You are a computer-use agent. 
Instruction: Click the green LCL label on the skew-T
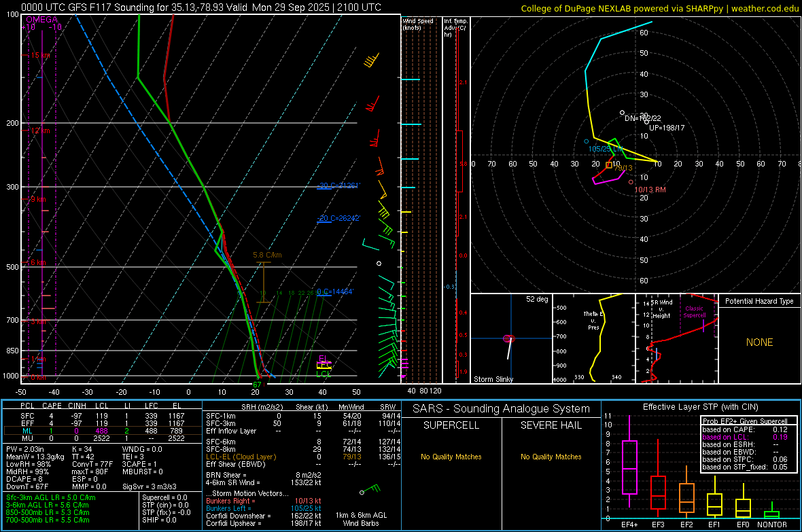[324, 374]
